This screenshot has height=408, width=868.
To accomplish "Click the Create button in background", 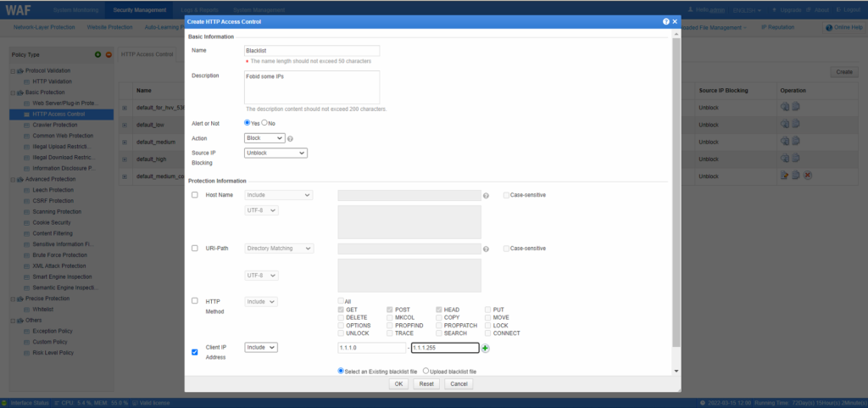I will tap(843, 72).
